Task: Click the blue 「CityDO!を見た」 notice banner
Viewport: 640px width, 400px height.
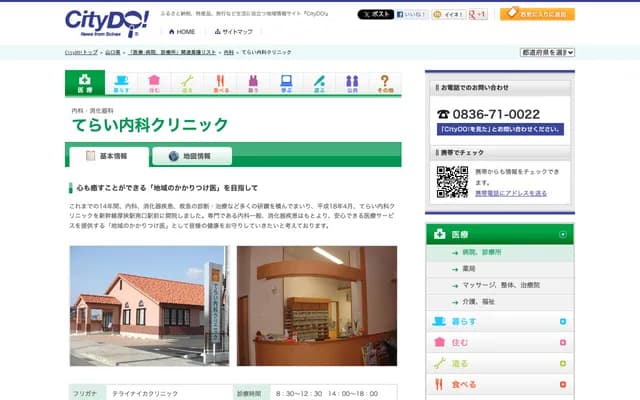Action: [x=500, y=129]
